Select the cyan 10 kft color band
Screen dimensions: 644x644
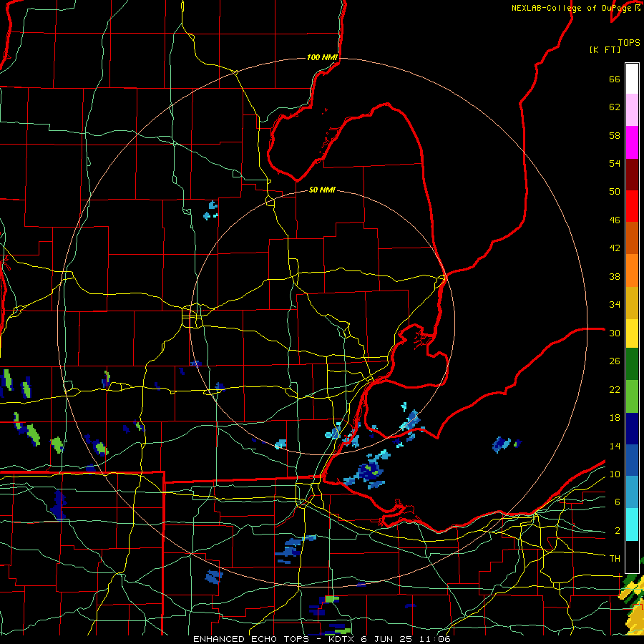[x=632, y=525]
